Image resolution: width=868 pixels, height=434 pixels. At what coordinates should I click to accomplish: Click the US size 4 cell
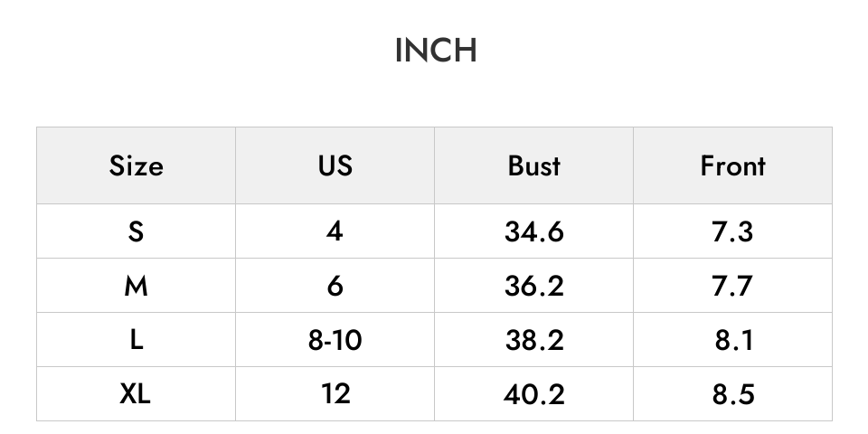335,231
